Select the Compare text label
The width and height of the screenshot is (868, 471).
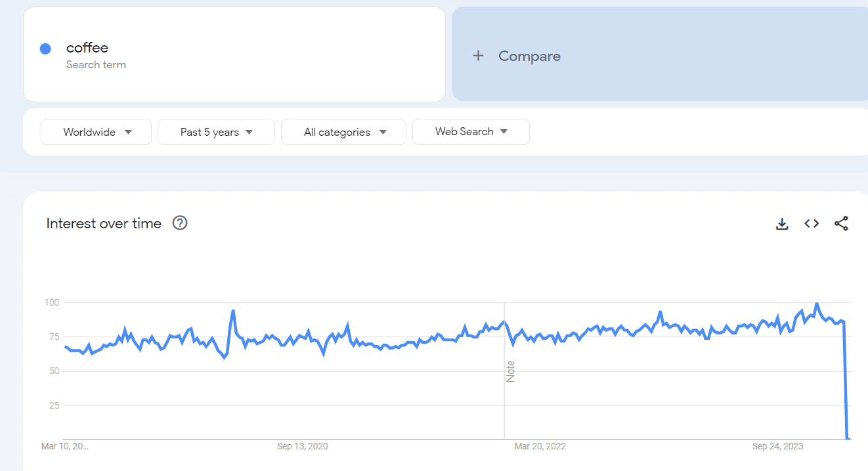[x=529, y=56]
